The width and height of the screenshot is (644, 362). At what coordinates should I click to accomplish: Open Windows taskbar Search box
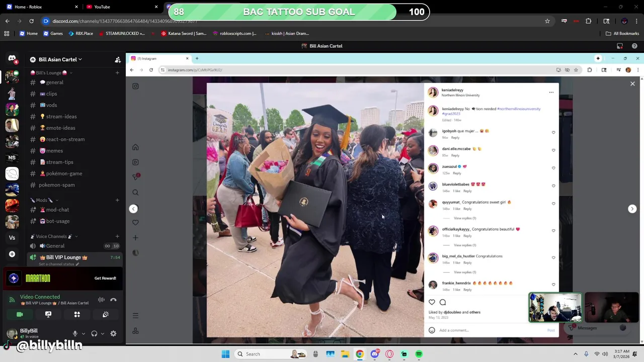coord(271,354)
